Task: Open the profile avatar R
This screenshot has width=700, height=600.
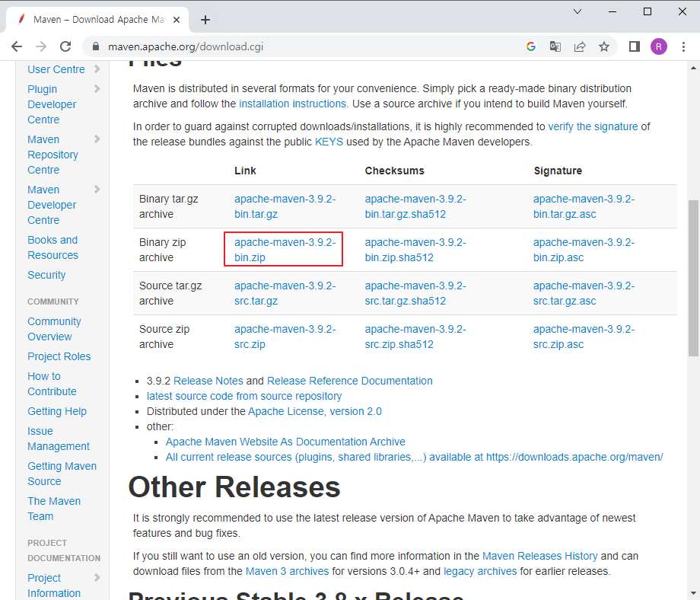Action: pyautogui.click(x=658, y=46)
